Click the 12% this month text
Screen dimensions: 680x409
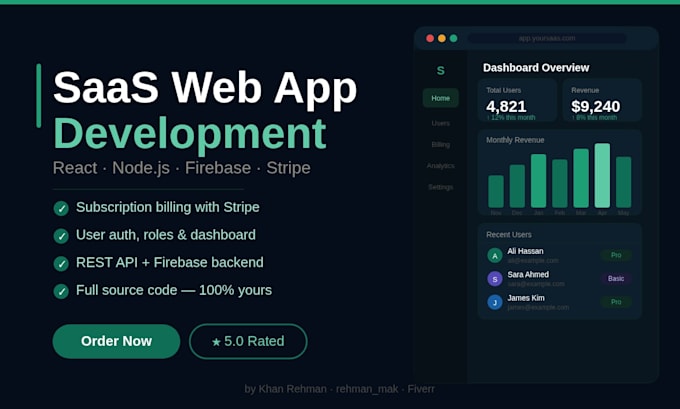pyautogui.click(x=511, y=118)
